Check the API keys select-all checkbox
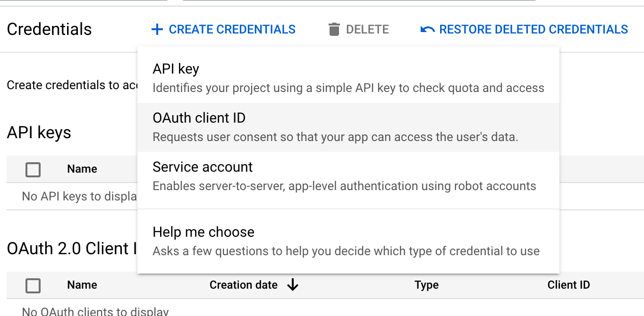 coord(33,169)
